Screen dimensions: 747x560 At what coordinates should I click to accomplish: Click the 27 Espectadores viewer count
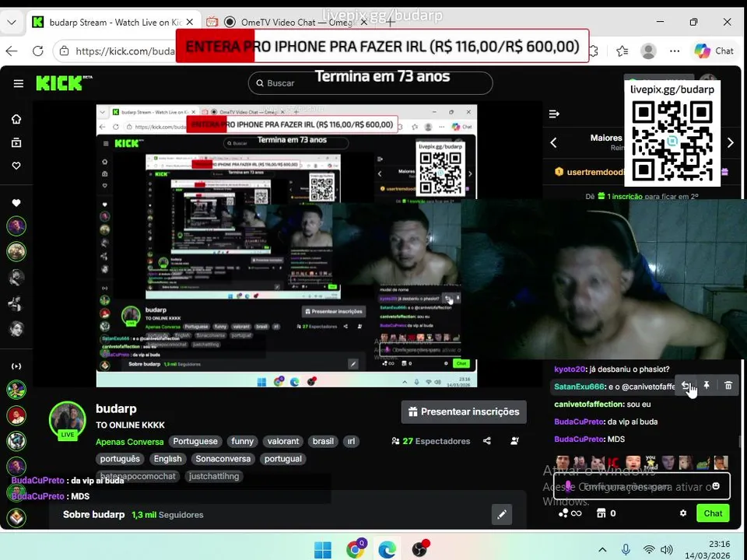(430, 441)
